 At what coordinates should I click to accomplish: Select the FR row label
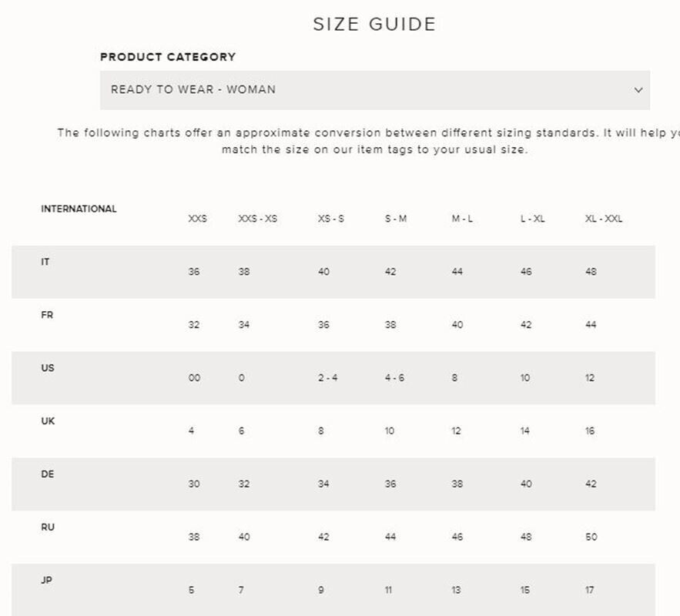pyautogui.click(x=47, y=315)
